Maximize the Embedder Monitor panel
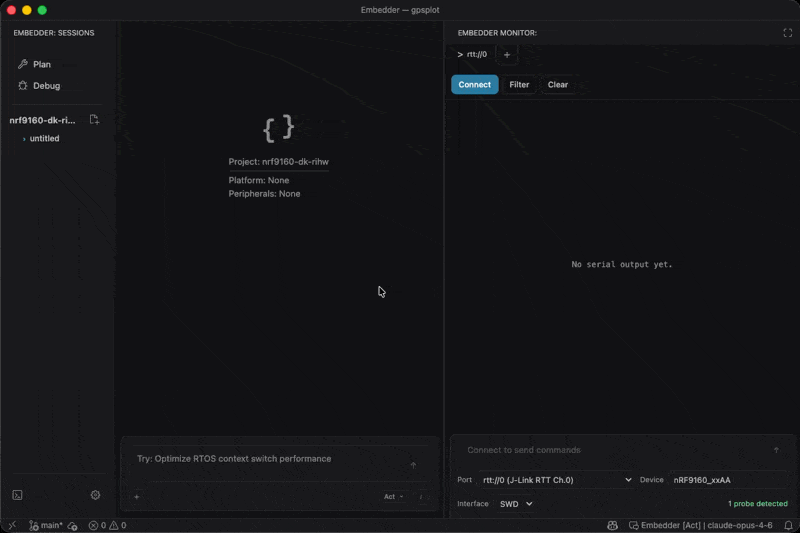The image size is (800, 533). 788,33
